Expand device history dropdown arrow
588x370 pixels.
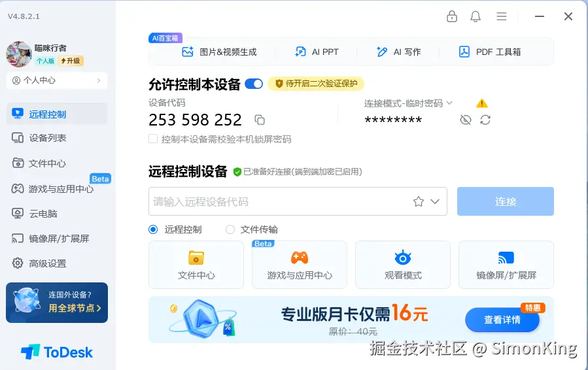[435, 202]
